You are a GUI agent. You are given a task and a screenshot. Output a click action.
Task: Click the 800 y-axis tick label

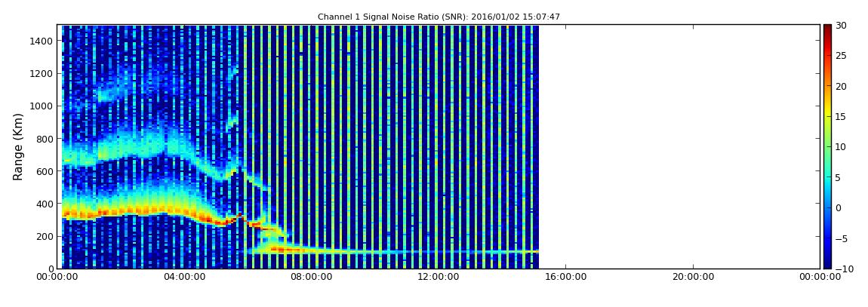click(45, 139)
